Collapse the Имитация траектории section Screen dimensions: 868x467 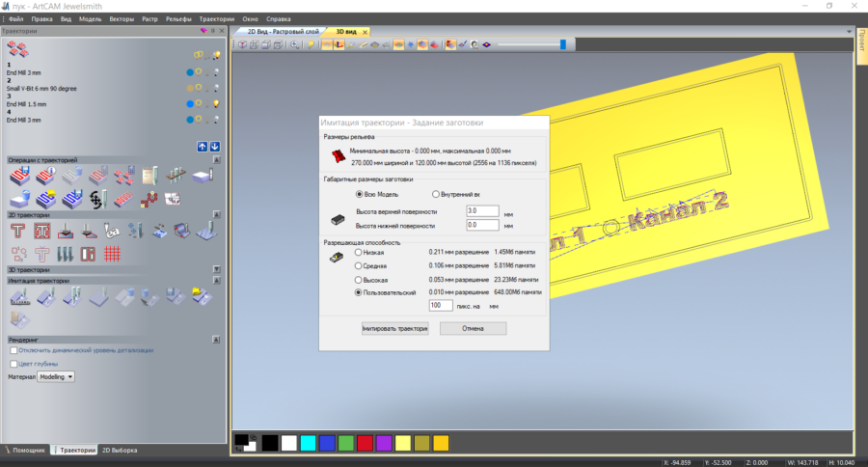[216, 281]
